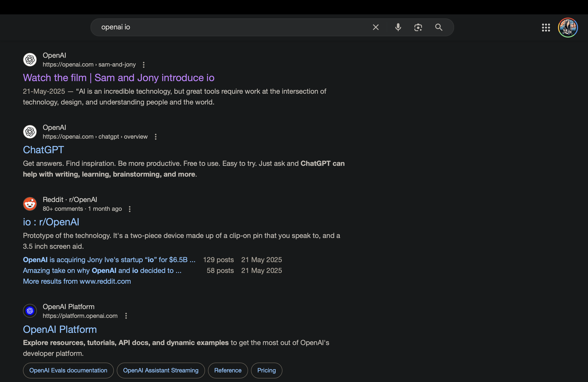Image resolution: width=588 pixels, height=382 pixels.
Task: Click 'OpenAI' site name above sam-and-jony URL
Action: (54, 55)
